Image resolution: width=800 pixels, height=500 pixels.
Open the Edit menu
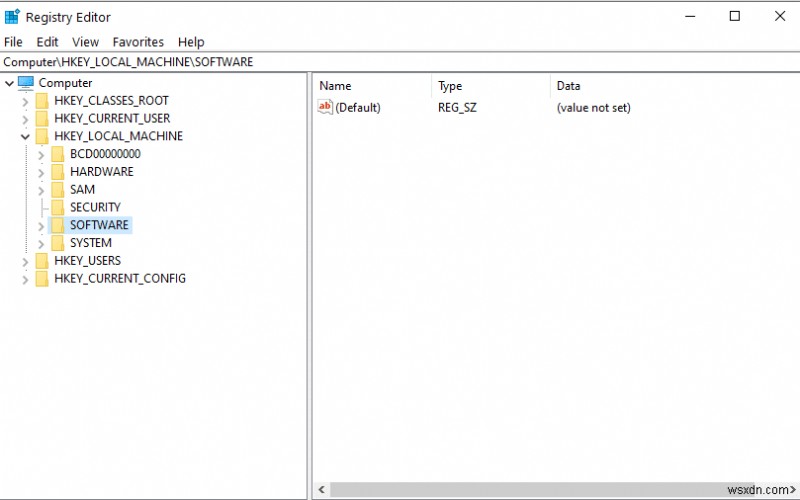[x=47, y=42]
